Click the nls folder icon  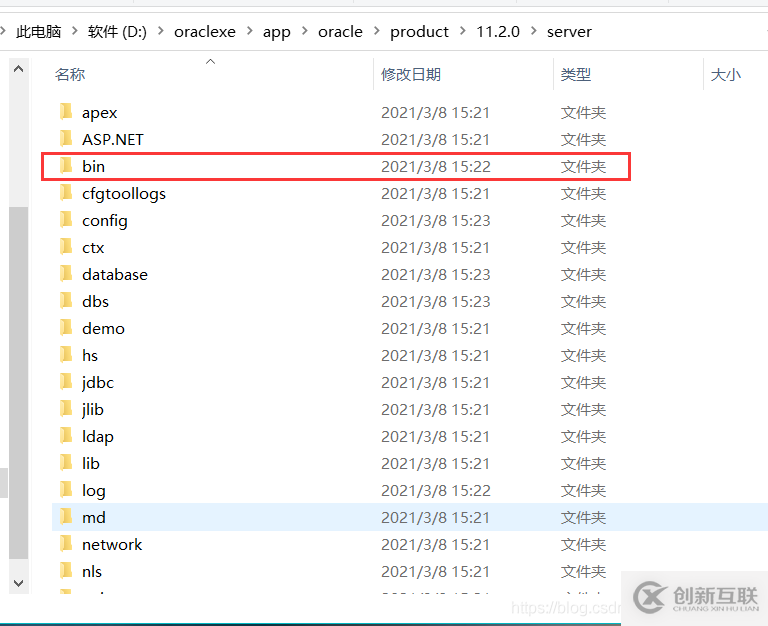[x=66, y=571]
